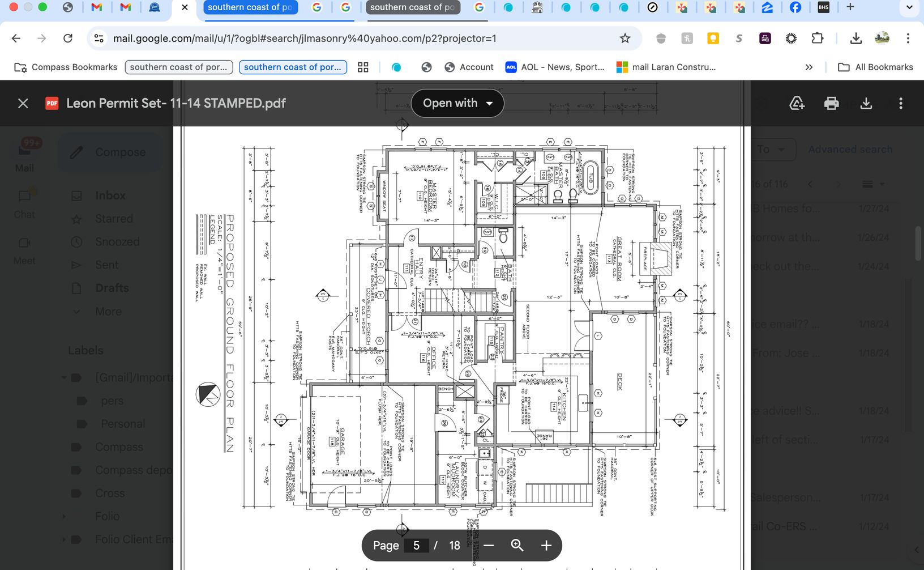Add the PDF to Google Drive
The image size is (924, 570).
click(797, 103)
